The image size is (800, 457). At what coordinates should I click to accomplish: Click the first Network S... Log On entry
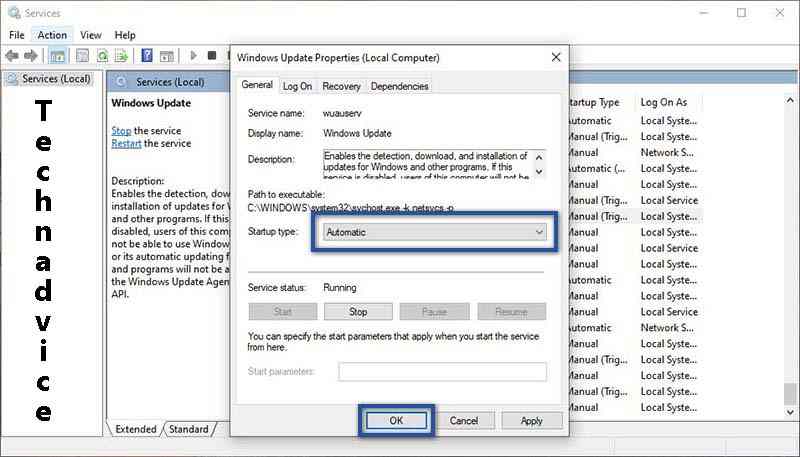click(667, 153)
